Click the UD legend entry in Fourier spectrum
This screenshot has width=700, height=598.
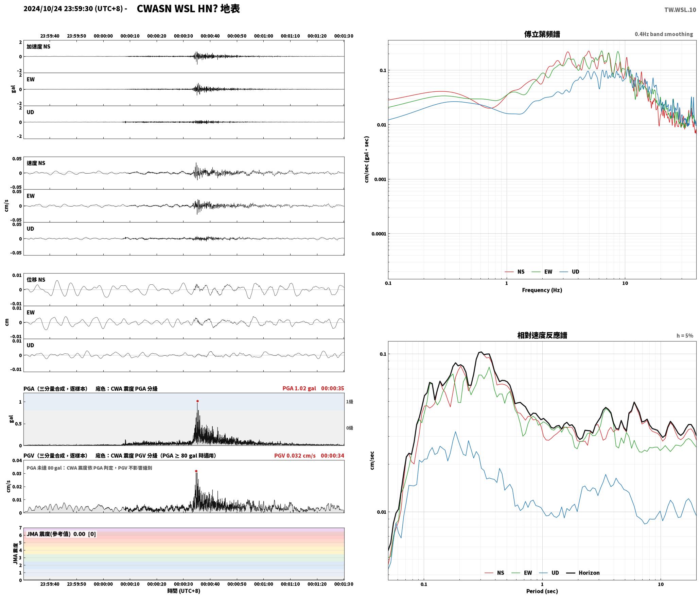(x=569, y=272)
